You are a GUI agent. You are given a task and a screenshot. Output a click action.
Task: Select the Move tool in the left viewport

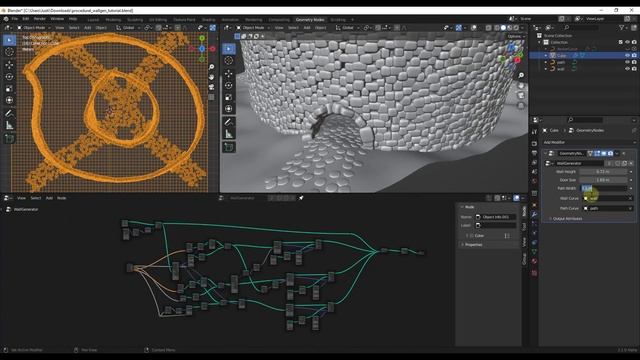coord(9,64)
